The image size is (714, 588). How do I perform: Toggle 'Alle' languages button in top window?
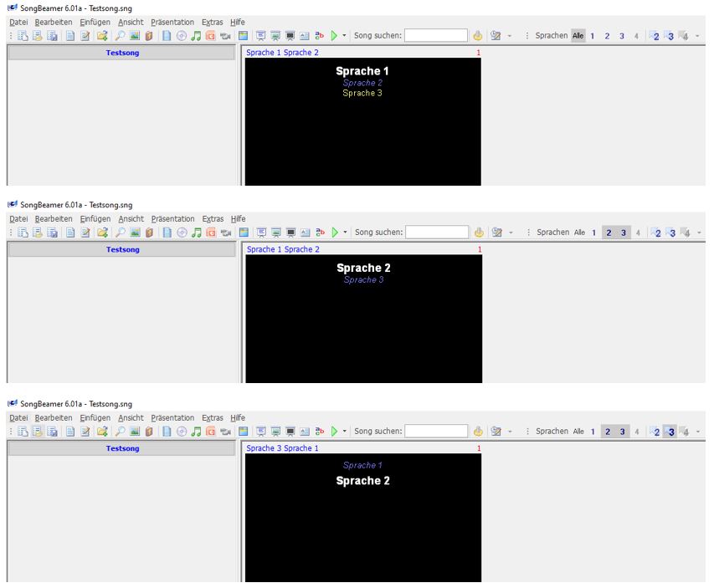click(x=578, y=35)
